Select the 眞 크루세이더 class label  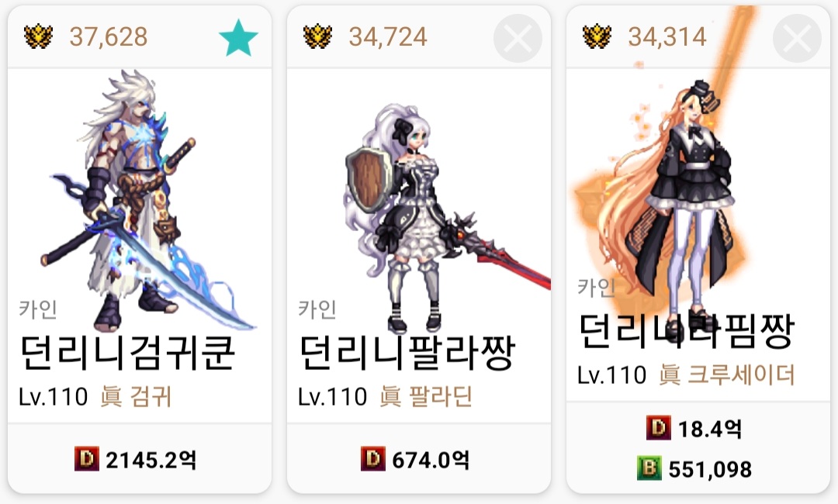pyautogui.click(x=727, y=375)
